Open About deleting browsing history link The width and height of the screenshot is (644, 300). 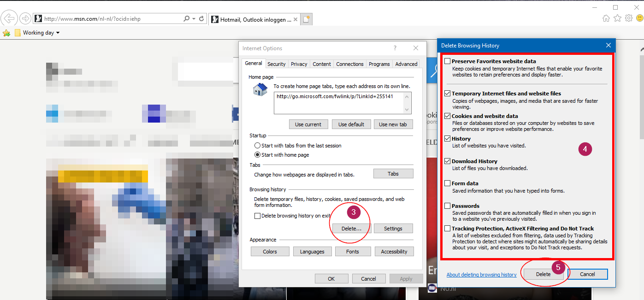481,275
